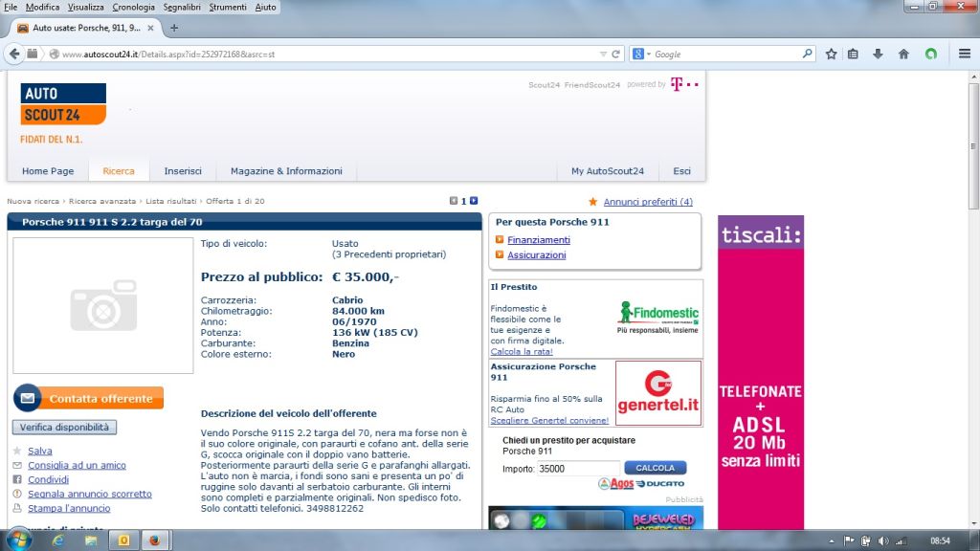980x551 pixels.
Task: Click the search magnifier icon
Action: coord(807,54)
